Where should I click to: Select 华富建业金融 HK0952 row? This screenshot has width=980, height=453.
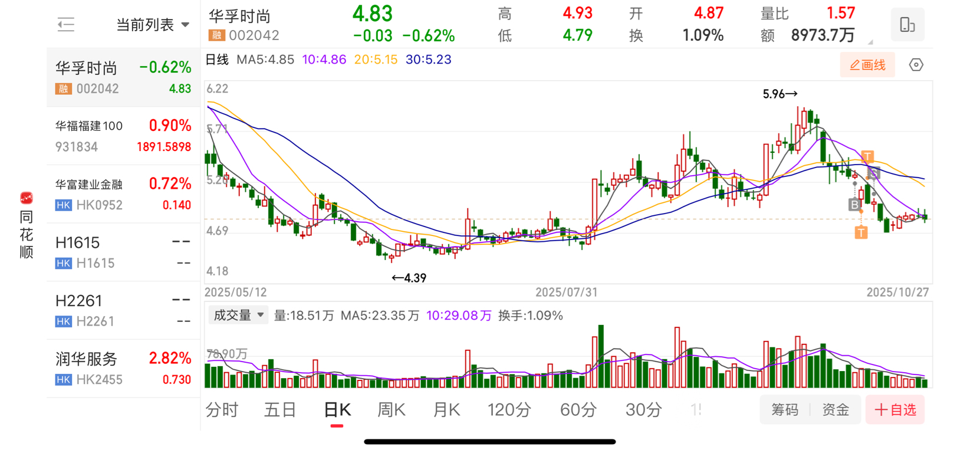123,194
